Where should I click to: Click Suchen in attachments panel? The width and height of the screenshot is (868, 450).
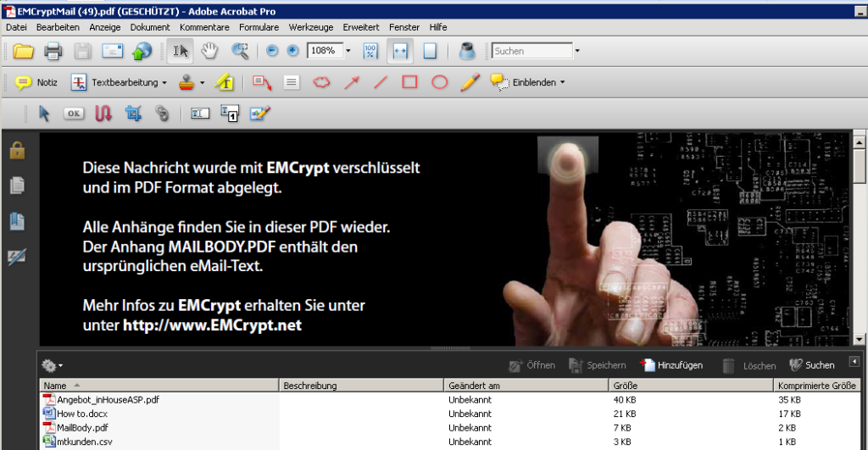click(811, 365)
